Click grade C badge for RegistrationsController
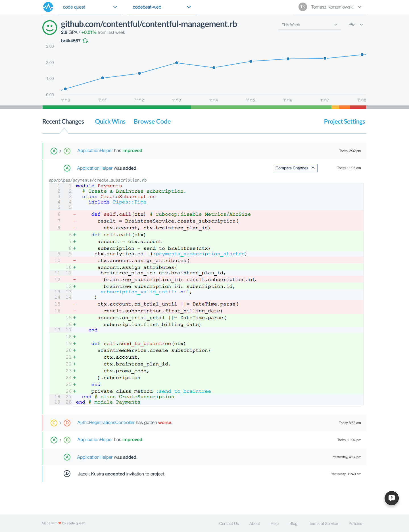The image size is (409, 532). tap(54, 423)
